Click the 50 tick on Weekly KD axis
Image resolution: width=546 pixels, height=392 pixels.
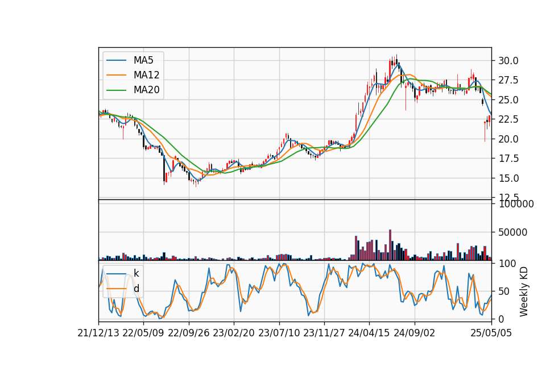[x=504, y=291]
